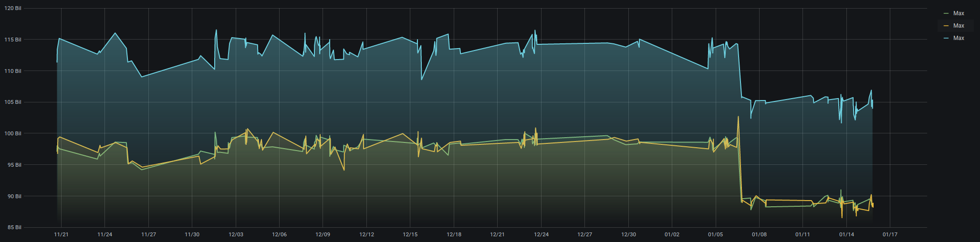Toggle the green Max series in legend
980x242 pixels.
(x=959, y=13)
